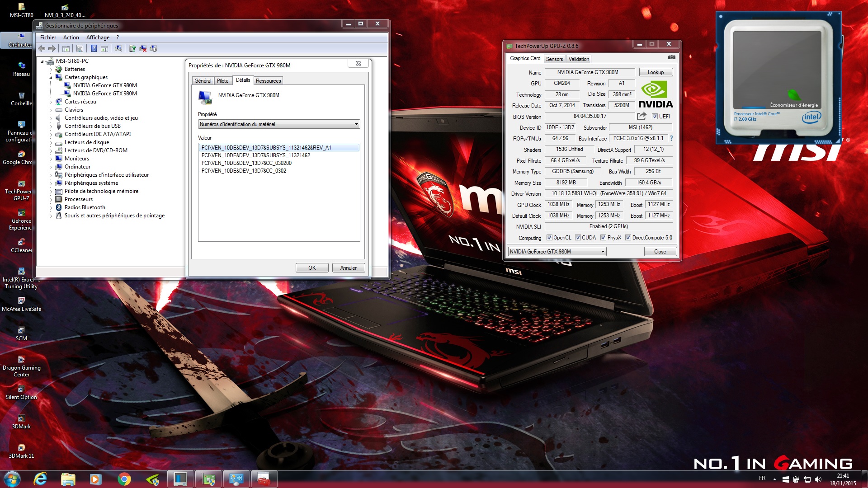The height and width of the screenshot is (488, 868).
Task: Click the Close button in GPU-Z
Action: tap(660, 252)
